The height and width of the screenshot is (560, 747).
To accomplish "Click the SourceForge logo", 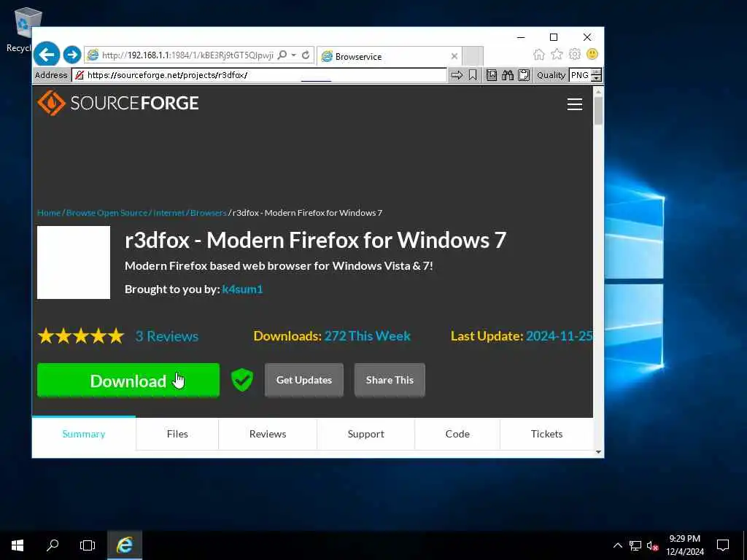I will point(118,103).
